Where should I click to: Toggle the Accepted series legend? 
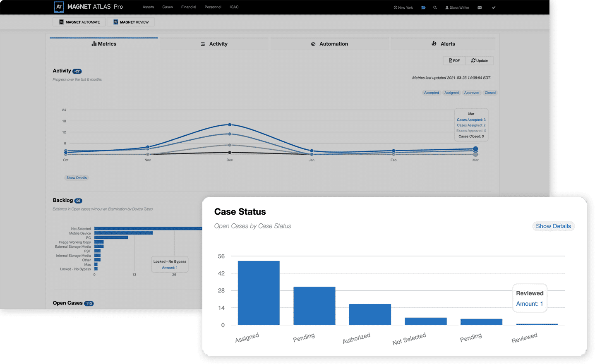(x=432, y=93)
